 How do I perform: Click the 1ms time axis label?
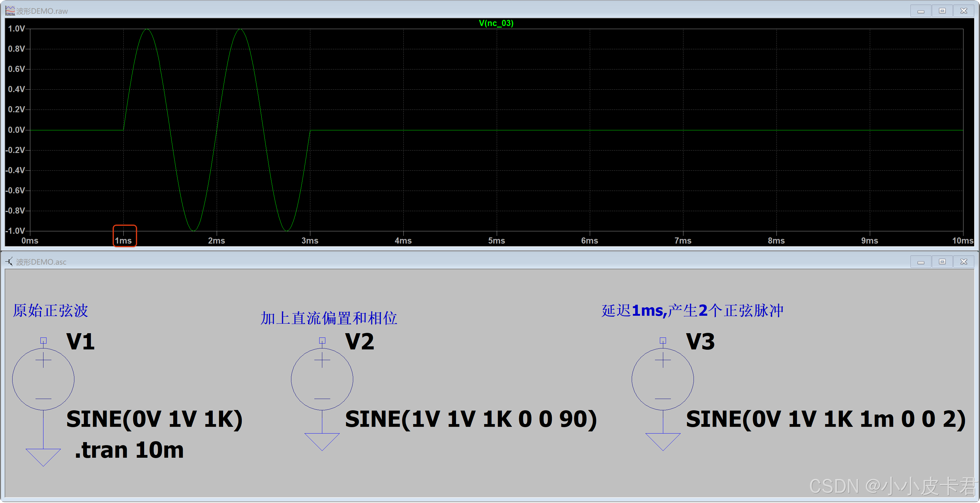(123, 241)
